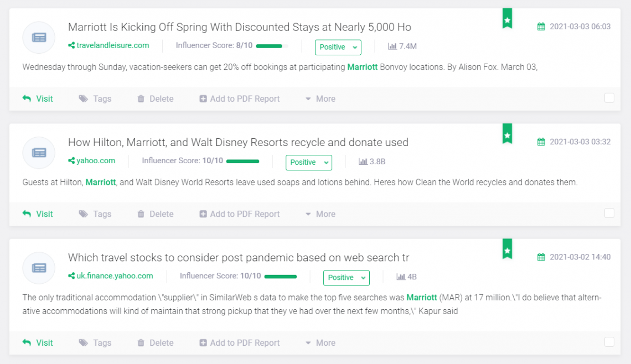Image resolution: width=631 pixels, height=364 pixels.
Task: Click the reach chart icon showing 7.4M
Action: tap(392, 46)
